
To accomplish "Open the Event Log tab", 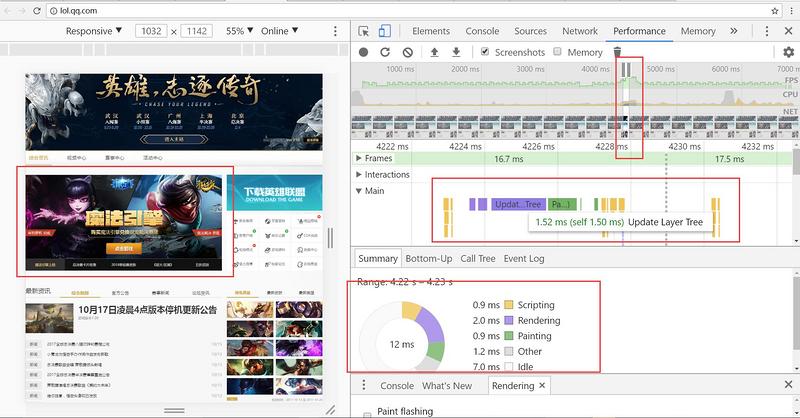I will tap(524, 259).
